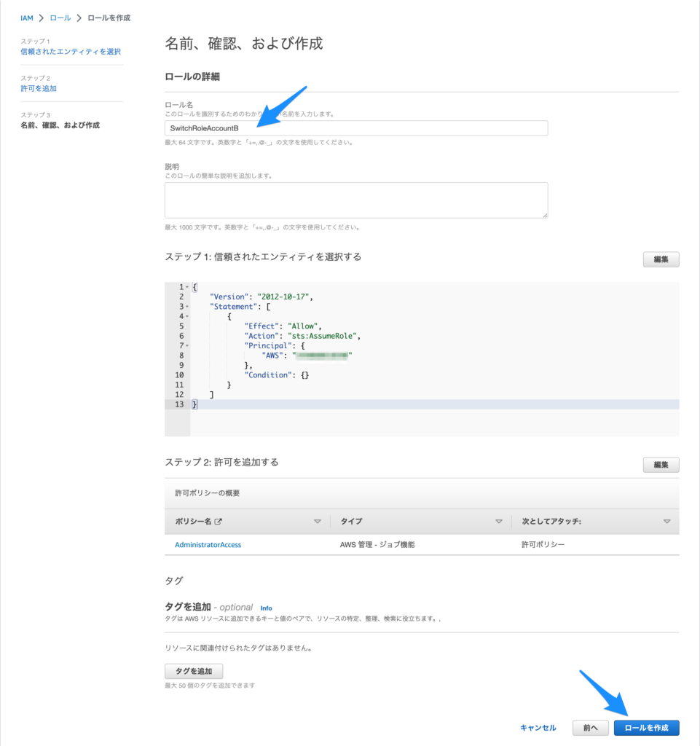Cancel role creation via キャンセル
The height and width of the screenshot is (746, 700).
coord(538,727)
